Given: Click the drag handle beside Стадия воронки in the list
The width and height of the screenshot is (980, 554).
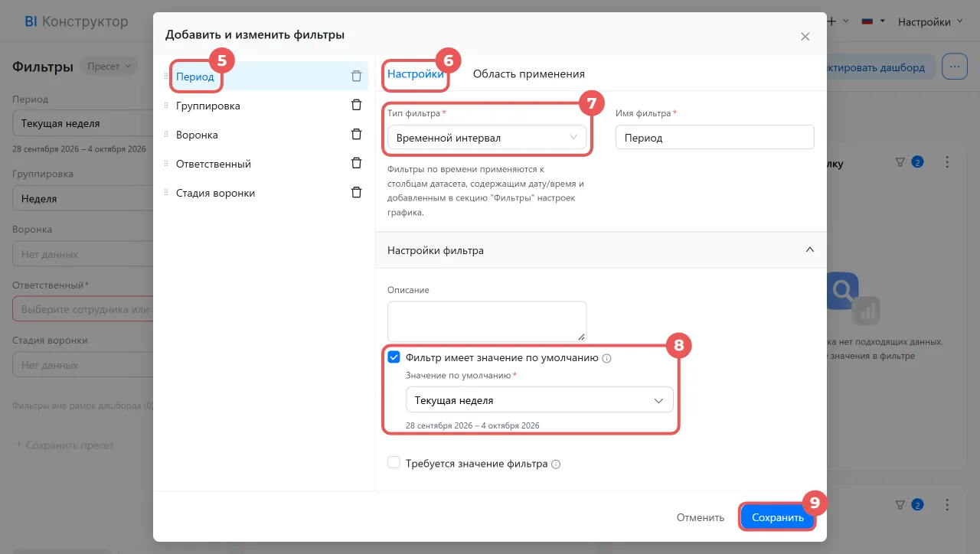Looking at the screenshot, I should coord(165,193).
